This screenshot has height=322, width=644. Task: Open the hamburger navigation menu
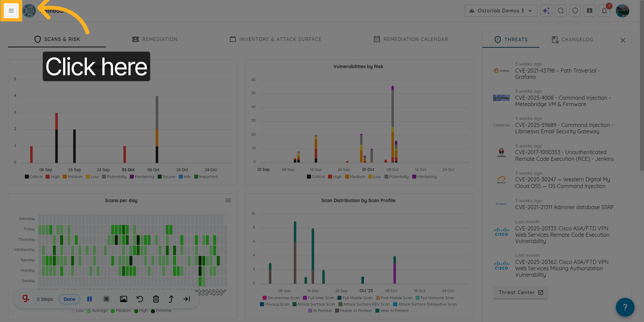11,11
